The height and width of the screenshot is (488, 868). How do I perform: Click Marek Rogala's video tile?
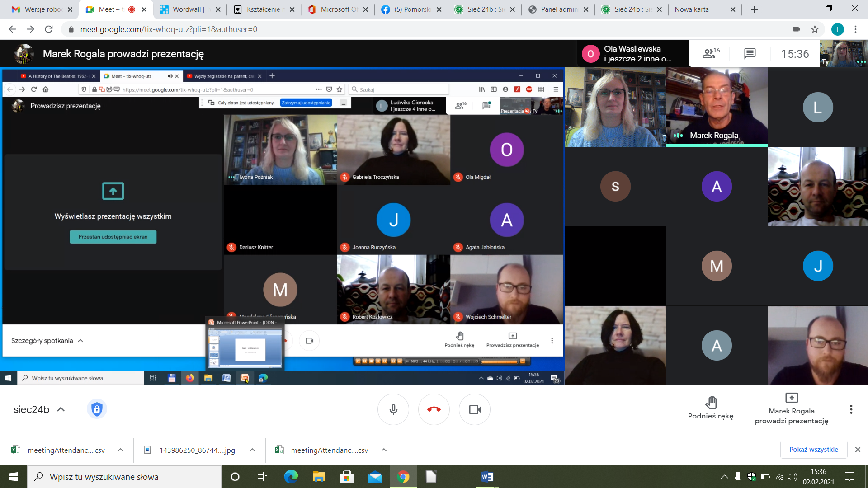(717, 107)
